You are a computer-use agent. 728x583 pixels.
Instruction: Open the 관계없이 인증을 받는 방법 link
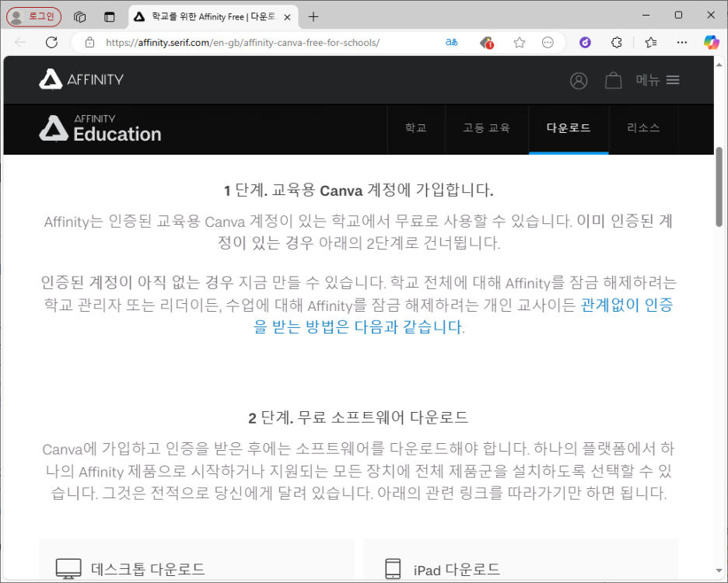pyautogui.click(x=464, y=316)
